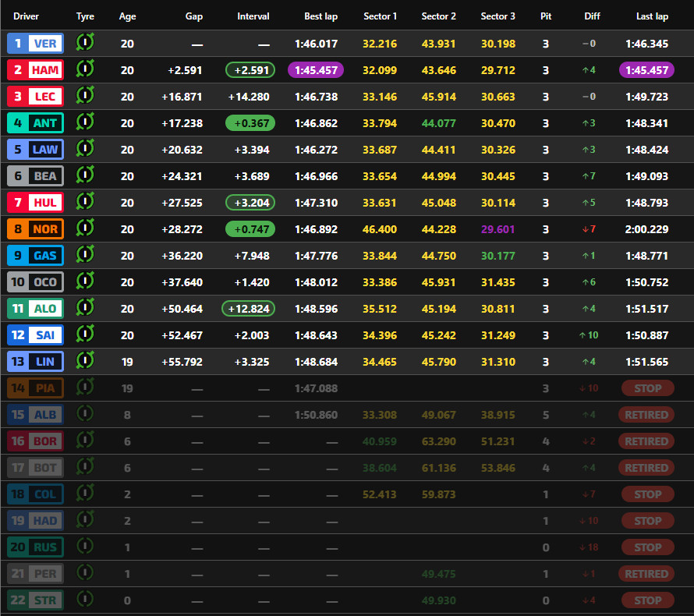The height and width of the screenshot is (616, 694).
Task: Click the VER driver badge
Action: point(35,44)
